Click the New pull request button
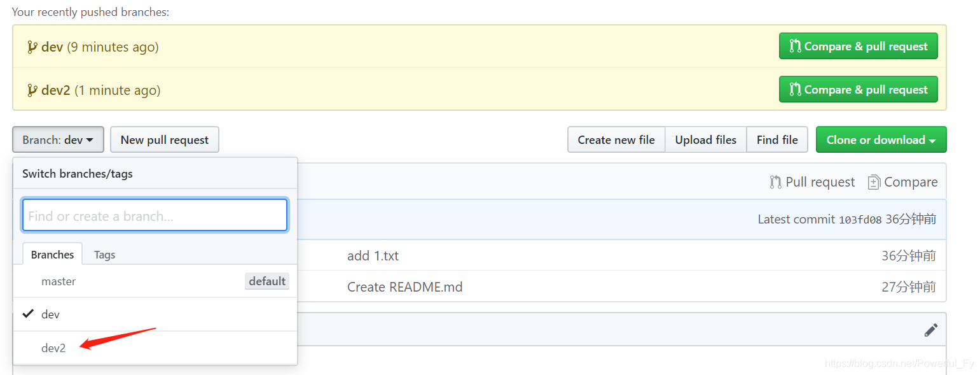The height and width of the screenshot is (375, 980). pos(165,139)
